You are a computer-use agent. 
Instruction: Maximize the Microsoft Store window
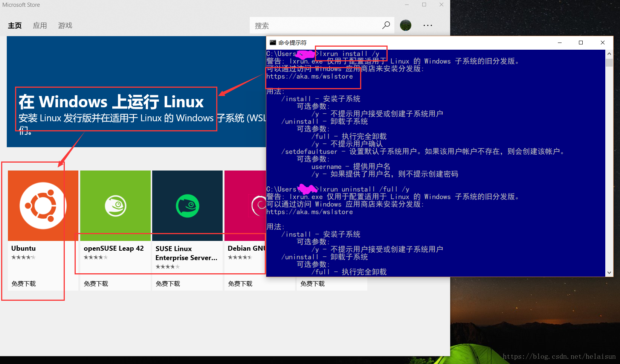click(424, 5)
